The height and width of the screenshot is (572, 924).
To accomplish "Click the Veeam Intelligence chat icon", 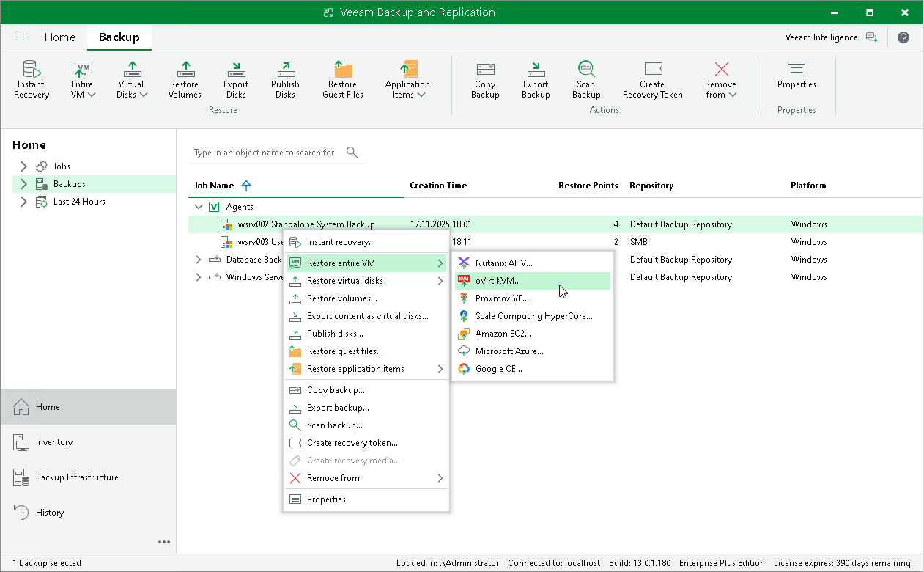I will click(x=872, y=37).
